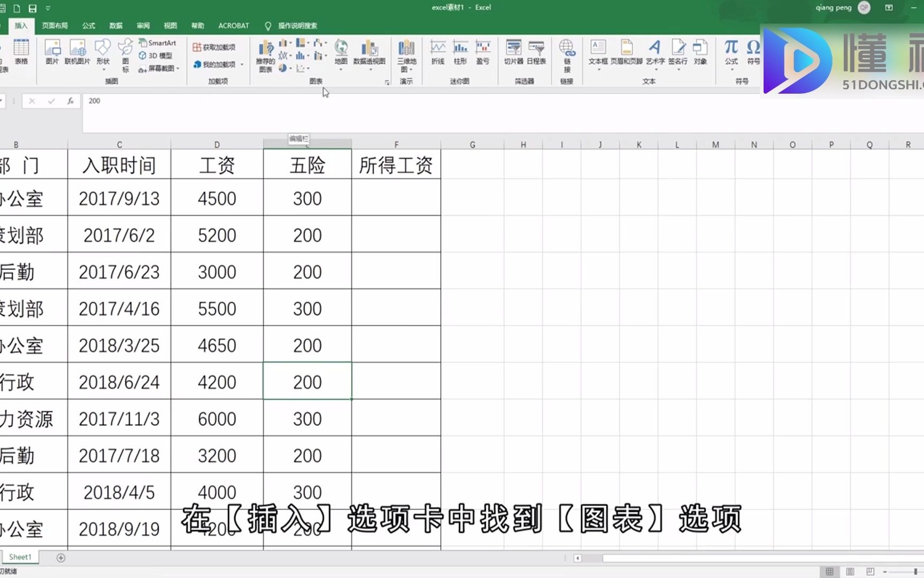The width and height of the screenshot is (924, 578).
Task: Expand the 文本框 text box dropdown
Action: pyautogui.click(x=598, y=70)
